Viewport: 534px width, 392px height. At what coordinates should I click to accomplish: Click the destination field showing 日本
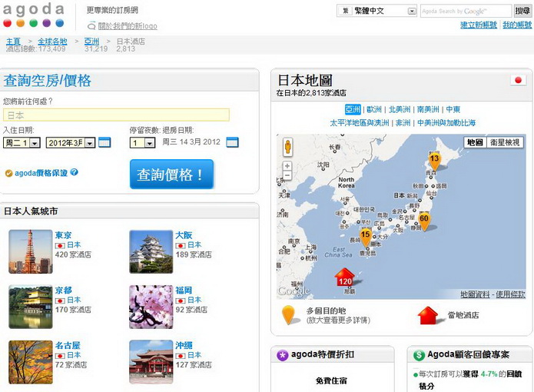click(x=116, y=115)
